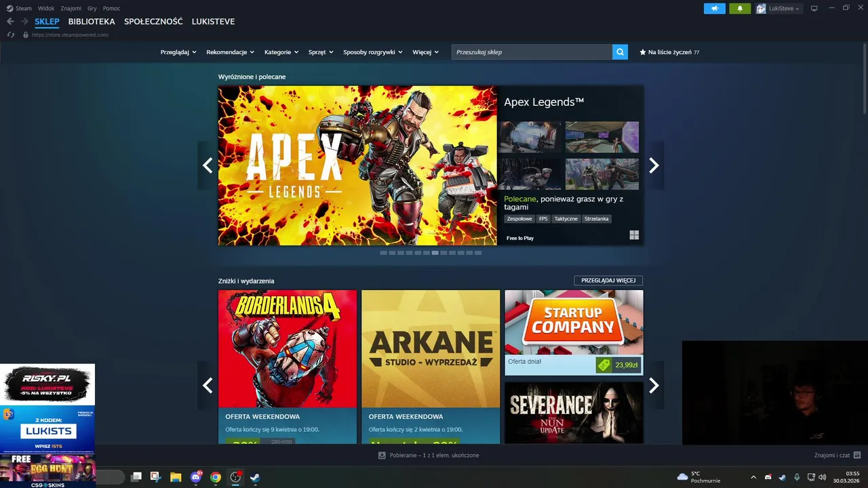868x488 pixels.
Task: Open the Startup Company daily deal
Action: 574,332
